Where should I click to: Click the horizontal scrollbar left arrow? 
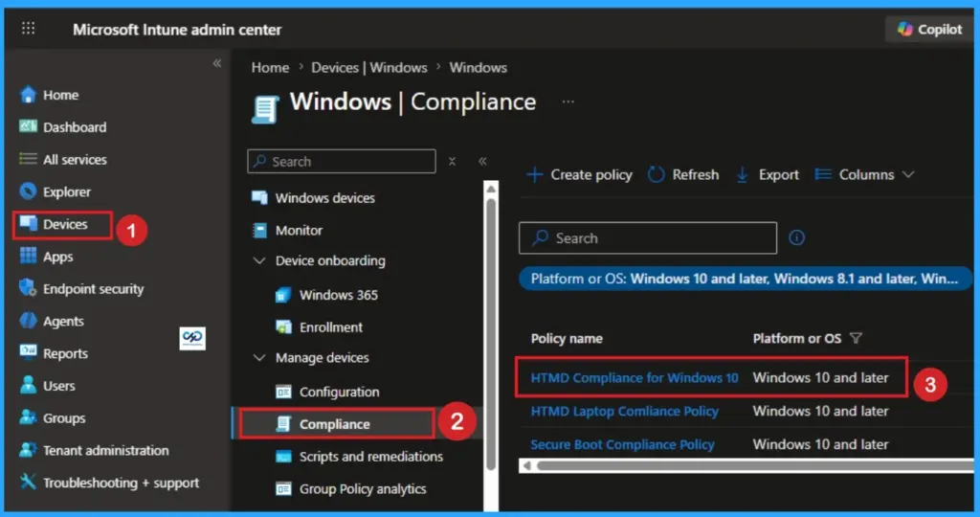pos(527,465)
